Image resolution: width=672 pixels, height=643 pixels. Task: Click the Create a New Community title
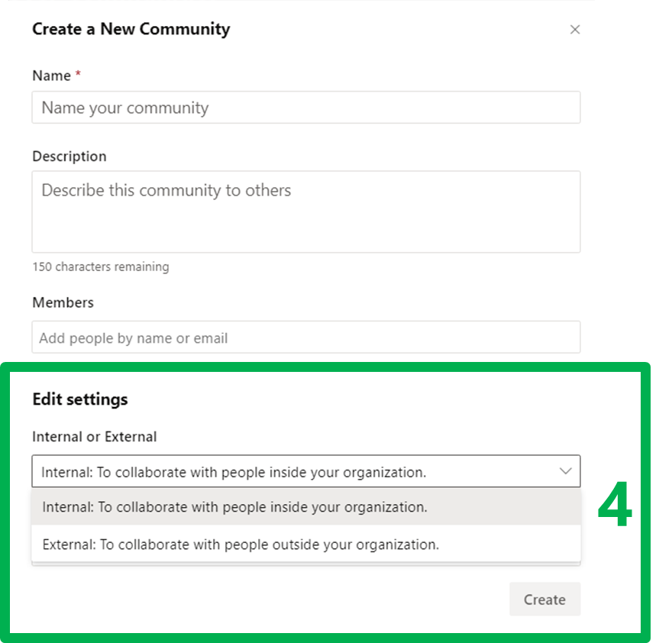click(x=131, y=30)
